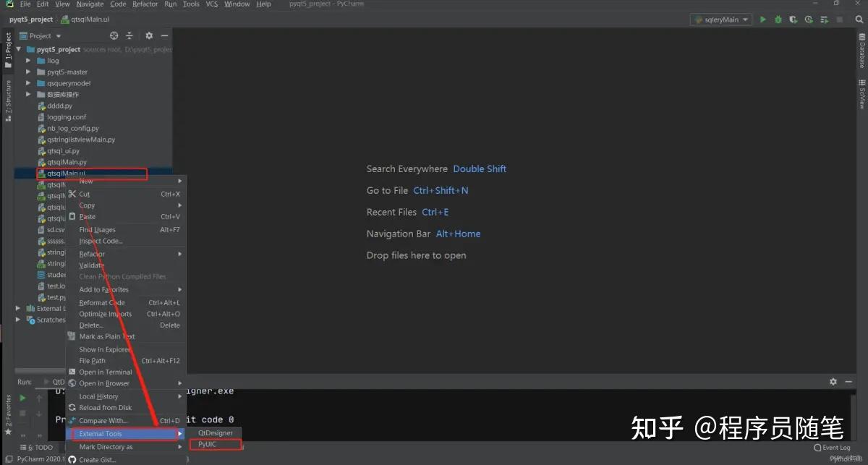Open the File menu
Viewport: 868px width, 465px height.
click(x=25, y=4)
